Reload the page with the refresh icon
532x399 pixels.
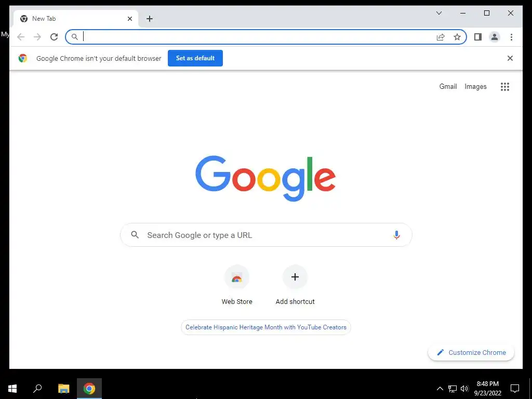click(x=54, y=37)
